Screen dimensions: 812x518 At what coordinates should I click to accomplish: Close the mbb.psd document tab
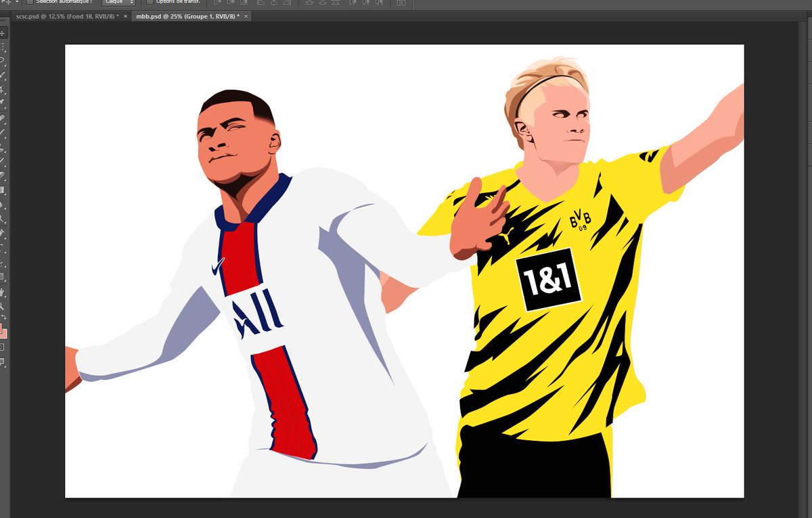[x=246, y=16]
